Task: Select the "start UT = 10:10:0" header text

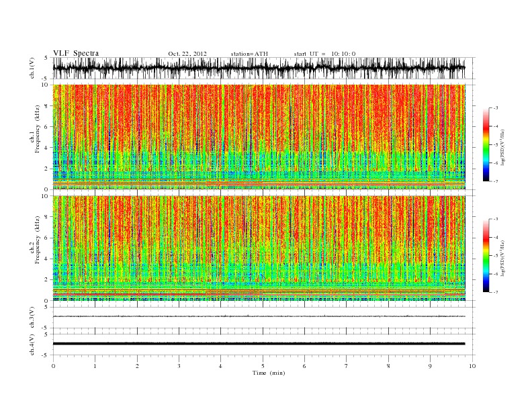Action: coord(324,54)
